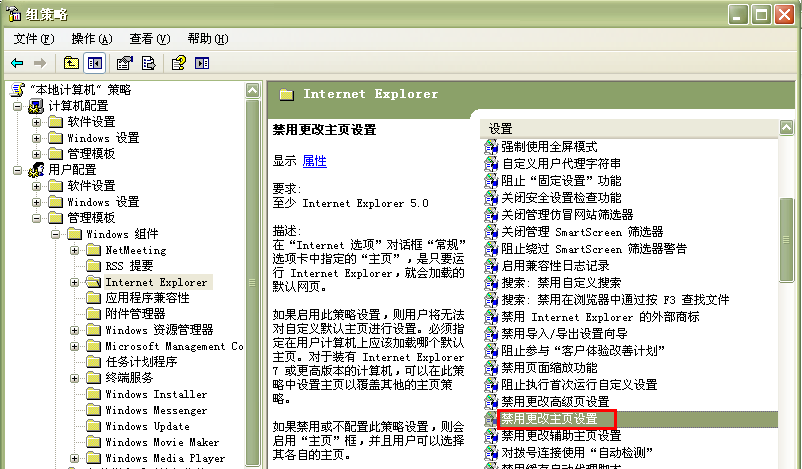Click the settings list scroll-up arrow
This screenshot has width=802, height=469.
786,127
